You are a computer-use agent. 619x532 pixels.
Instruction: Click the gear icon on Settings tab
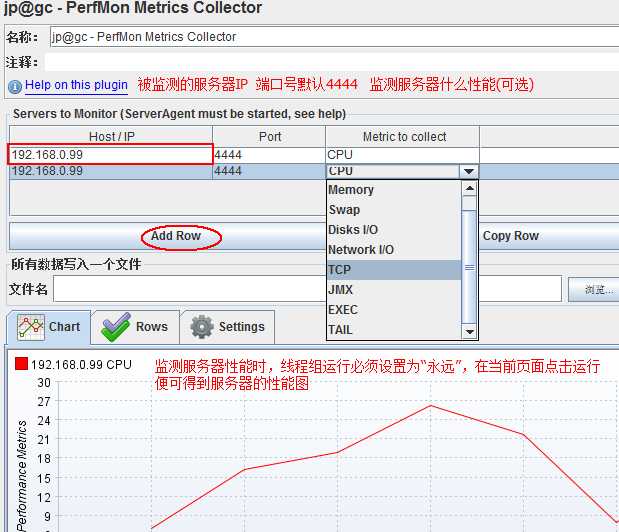coord(202,327)
